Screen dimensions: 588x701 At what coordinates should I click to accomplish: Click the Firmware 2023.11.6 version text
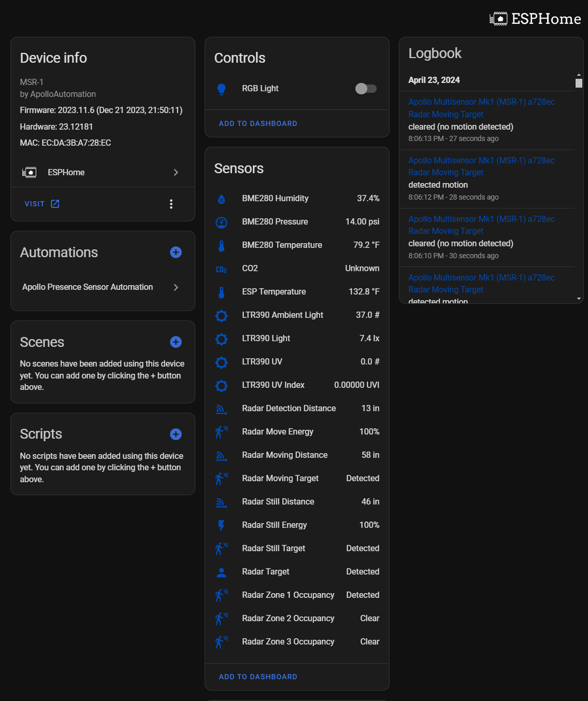[101, 110]
